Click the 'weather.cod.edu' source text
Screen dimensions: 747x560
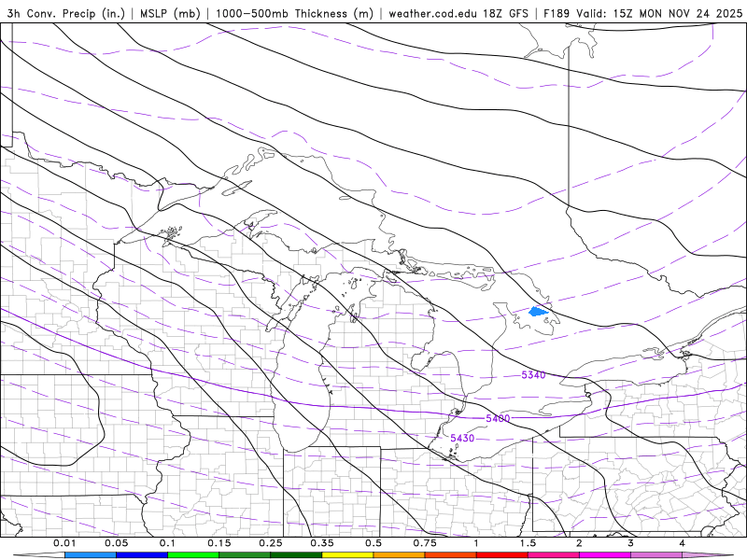[432, 14]
